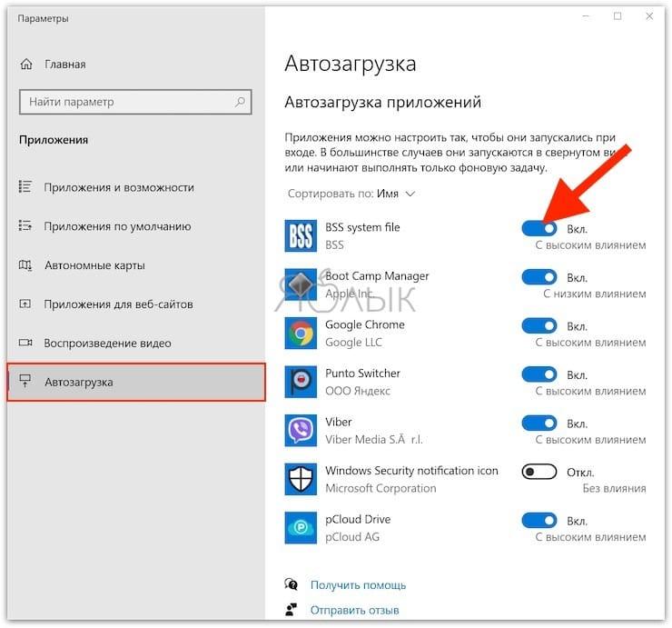
Task: Click the Автономные карты map icon
Action: pyautogui.click(x=25, y=265)
